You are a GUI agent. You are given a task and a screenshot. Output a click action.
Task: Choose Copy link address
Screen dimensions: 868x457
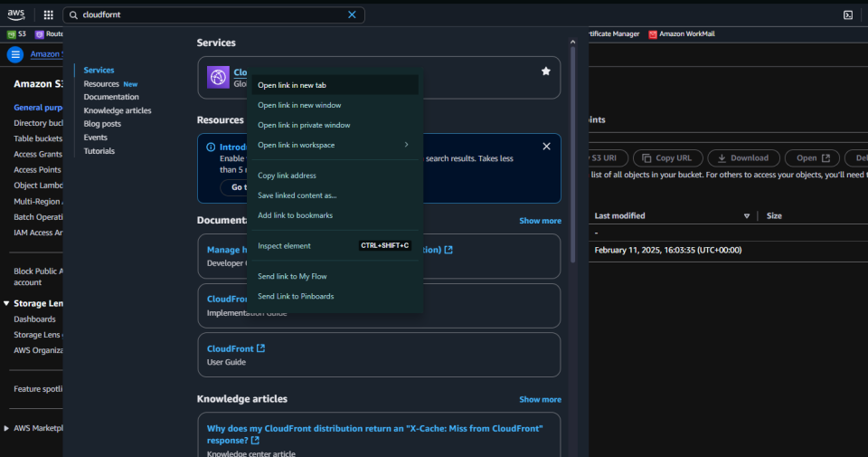tap(335, 176)
